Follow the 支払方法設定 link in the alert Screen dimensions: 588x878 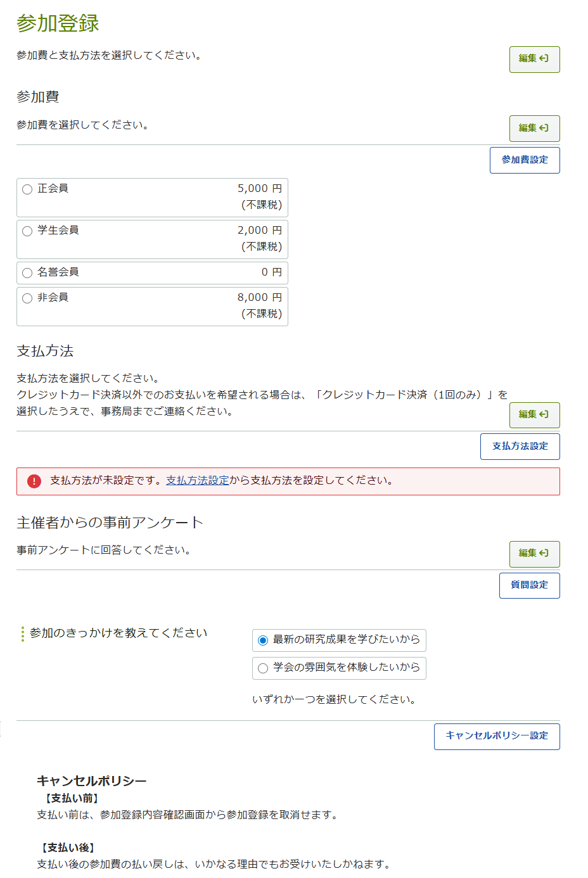(198, 481)
